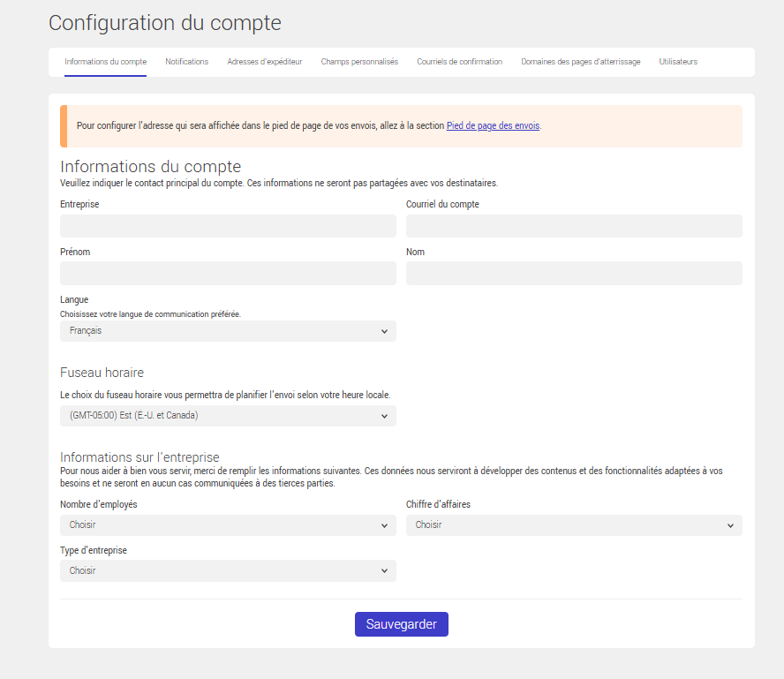The image size is (784, 679).
Task: Open the Langue dropdown showing Français
Action: click(227, 331)
